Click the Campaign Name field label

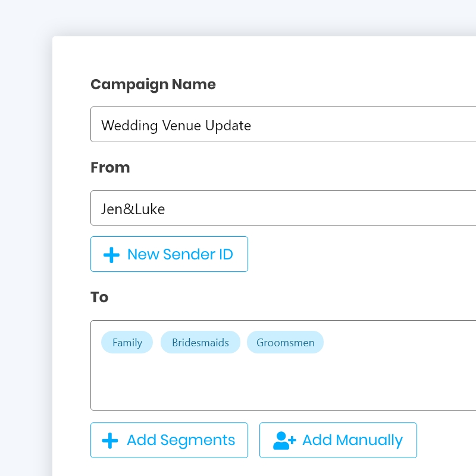coord(153,84)
